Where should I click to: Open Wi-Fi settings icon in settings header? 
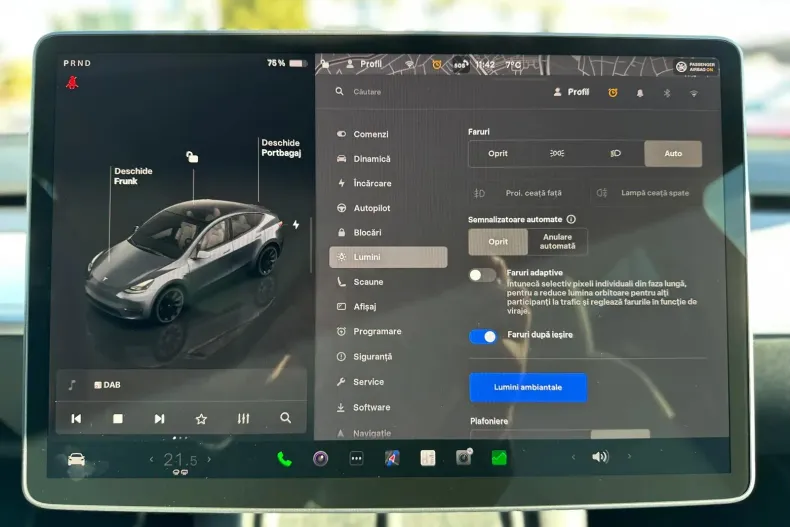coord(694,94)
